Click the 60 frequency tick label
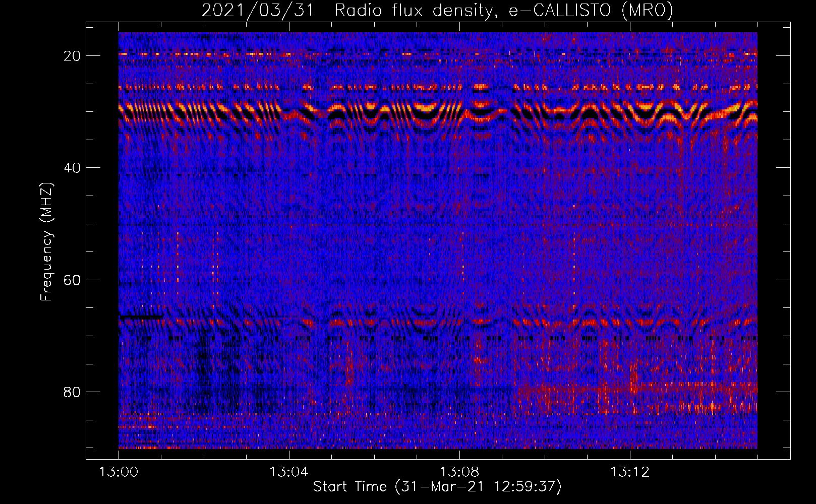This screenshot has width=816, height=504. point(72,280)
